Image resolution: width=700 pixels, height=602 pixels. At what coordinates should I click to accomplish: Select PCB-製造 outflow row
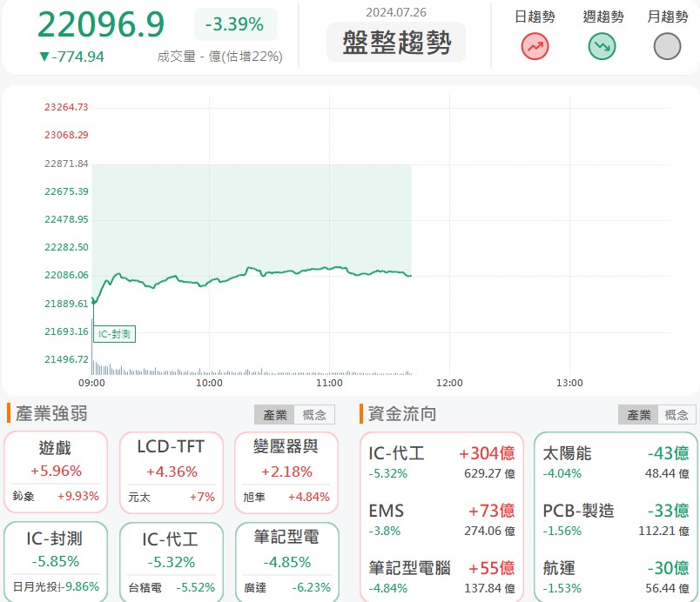tap(616, 520)
